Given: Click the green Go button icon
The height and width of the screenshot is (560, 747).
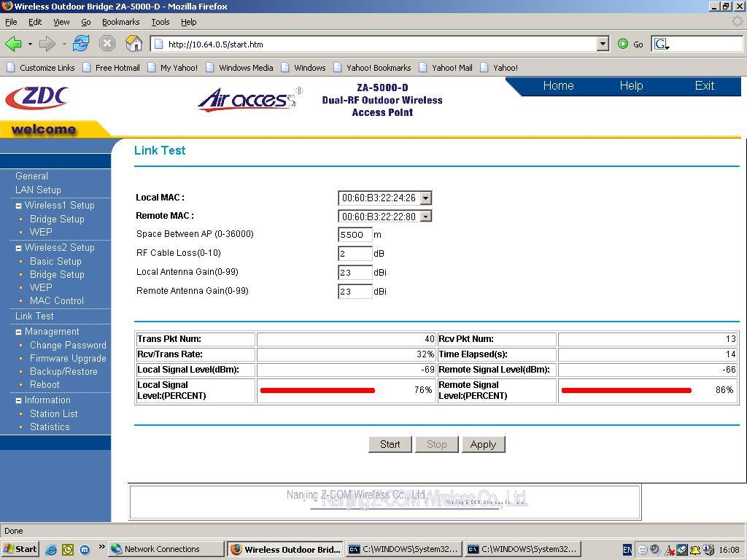Looking at the screenshot, I should click(623, 44).
